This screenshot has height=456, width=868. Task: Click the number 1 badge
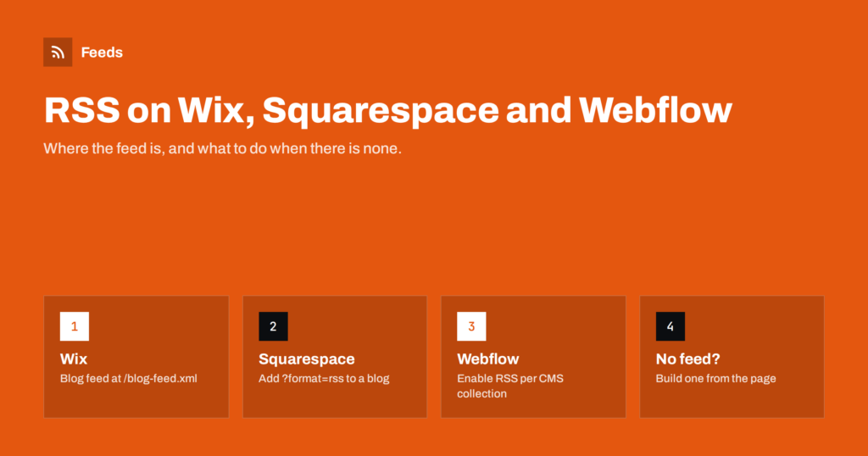(x=75, y=326)
